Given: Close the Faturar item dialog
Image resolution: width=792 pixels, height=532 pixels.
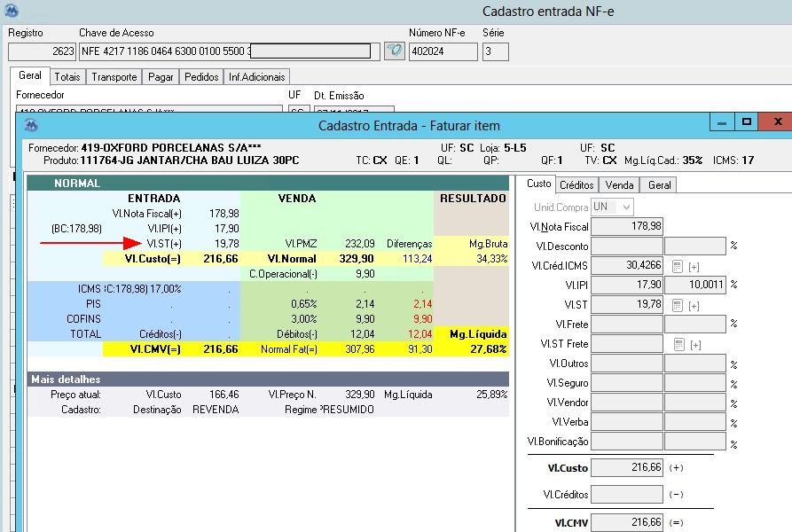Looking at the screenshot, I should click(x=776, y=122).
